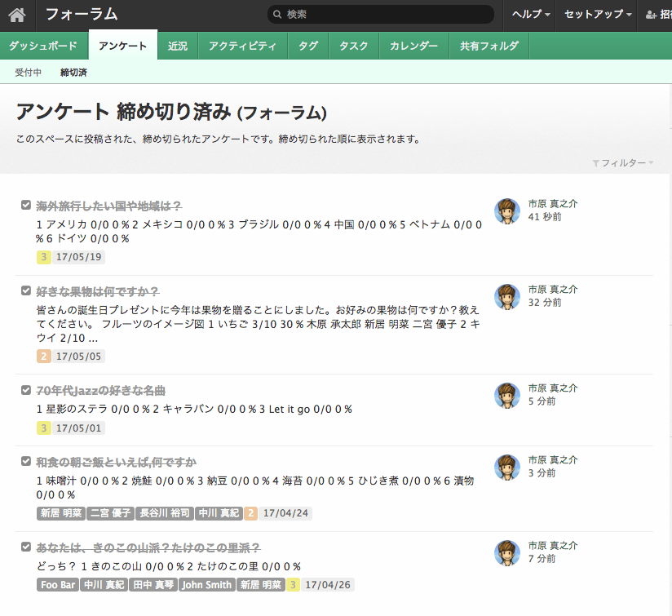Viewport: 672px width, 616px height.
Task: Click the date label 17/04/26
Action: pos(328,585)
